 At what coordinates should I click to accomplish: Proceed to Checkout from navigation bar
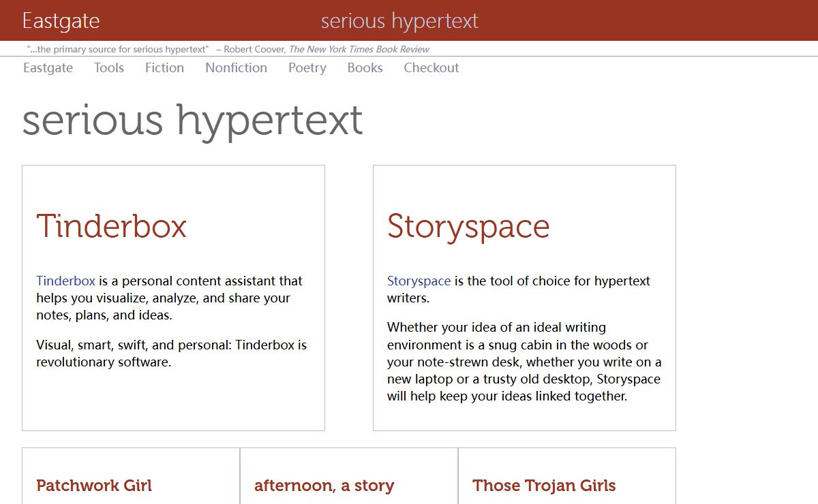click(x=431, y=68)
